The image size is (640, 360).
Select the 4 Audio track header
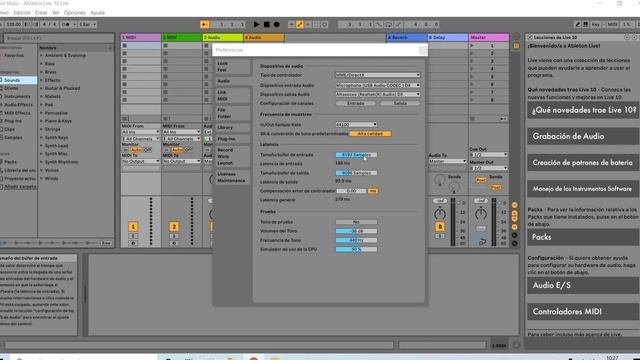[x=264, y=38]
